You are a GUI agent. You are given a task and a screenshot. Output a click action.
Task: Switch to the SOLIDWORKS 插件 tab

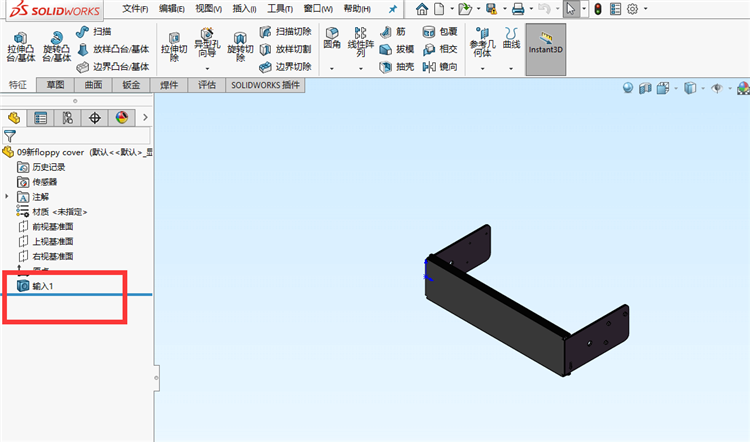[x=265, y=85]
